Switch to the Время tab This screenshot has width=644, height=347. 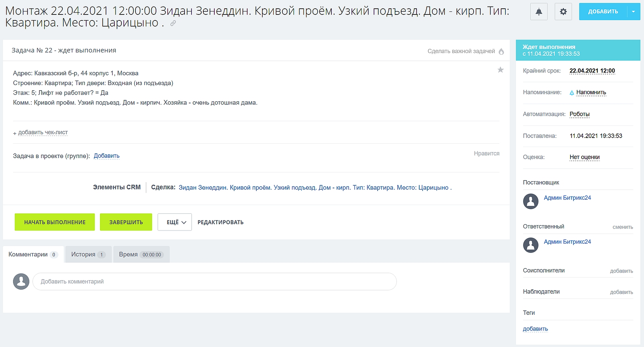(141, 254)
